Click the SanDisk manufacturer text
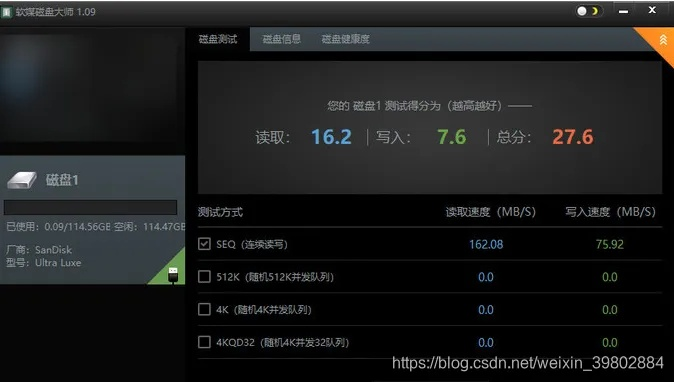 [53, 250]
